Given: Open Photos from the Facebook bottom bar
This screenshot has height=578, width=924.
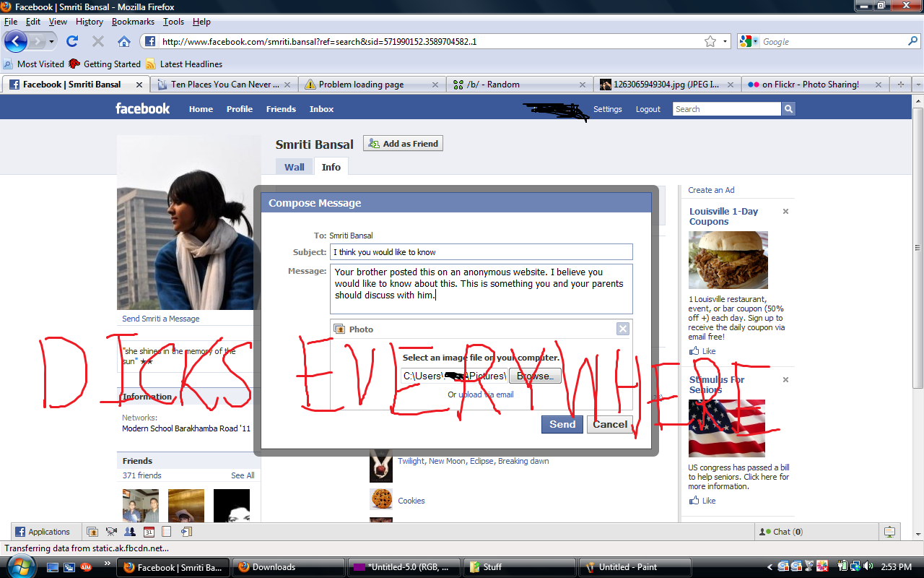Looking at the screenshot, I should coord(92,532).
